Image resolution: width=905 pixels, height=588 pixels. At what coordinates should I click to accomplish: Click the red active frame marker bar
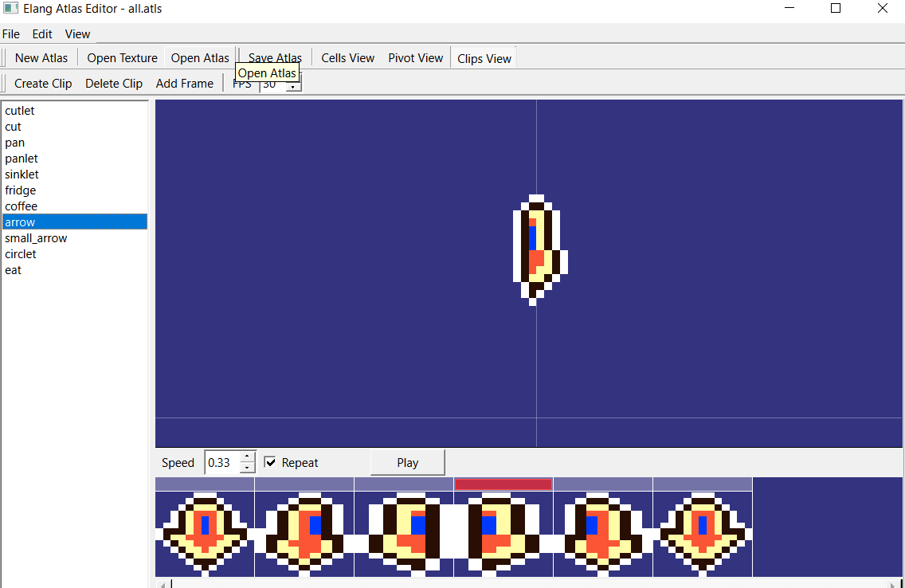[x=503, y=484]
